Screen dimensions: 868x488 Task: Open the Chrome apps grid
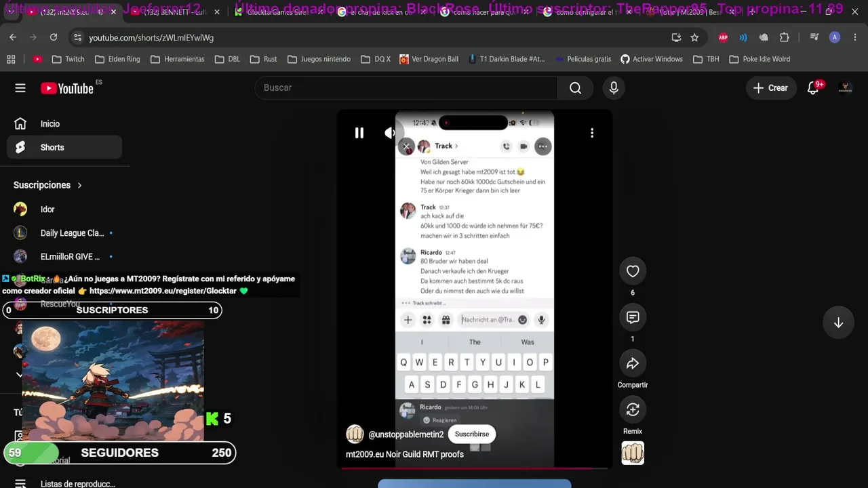(11, 59)
